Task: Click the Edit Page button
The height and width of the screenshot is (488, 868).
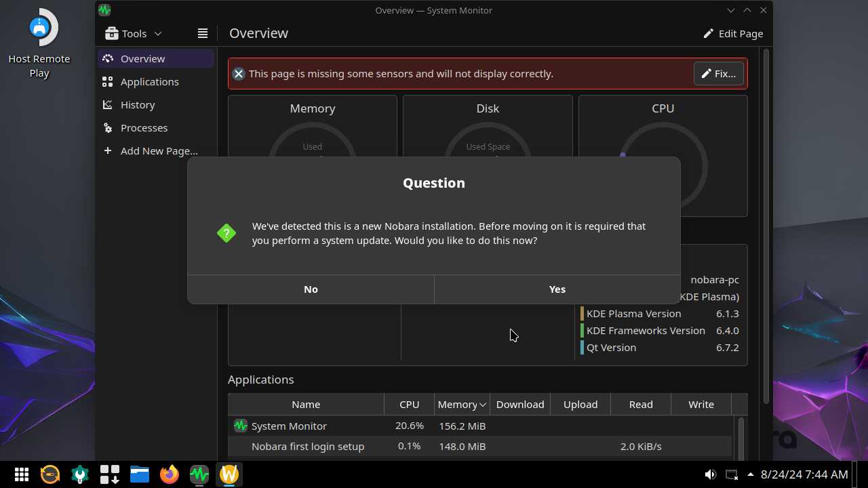Action: 733,33
